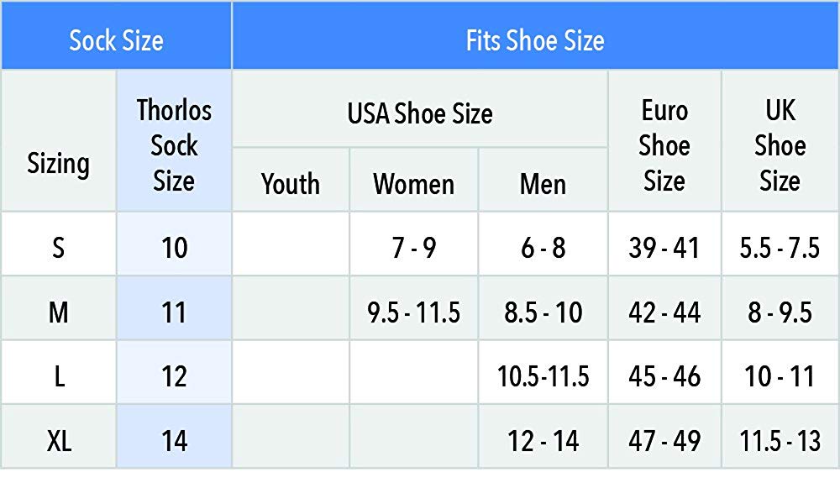Select sock size 14 cell
Viewport: 840px width, 504px height.
point(174,437)
